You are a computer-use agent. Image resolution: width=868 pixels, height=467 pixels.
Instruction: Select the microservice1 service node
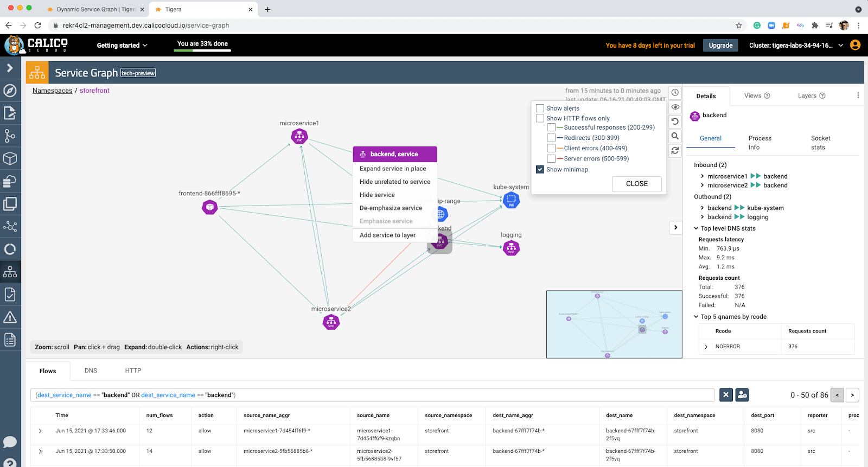(x=299, y=136)
